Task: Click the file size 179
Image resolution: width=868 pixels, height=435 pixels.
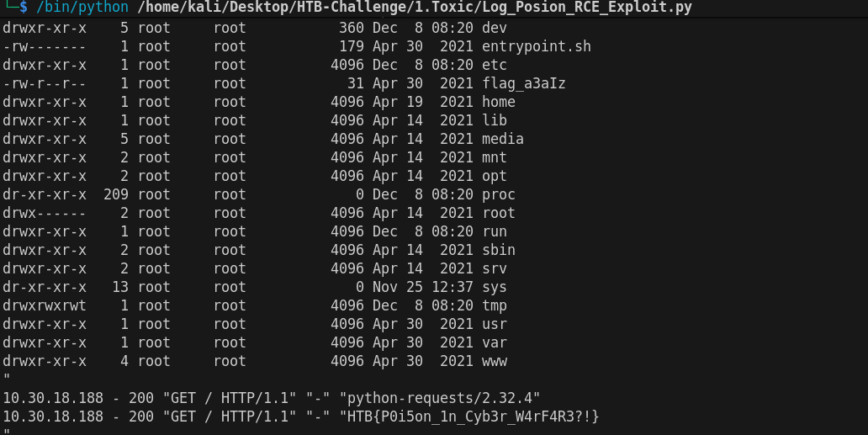Action: (x=352, y=46)
